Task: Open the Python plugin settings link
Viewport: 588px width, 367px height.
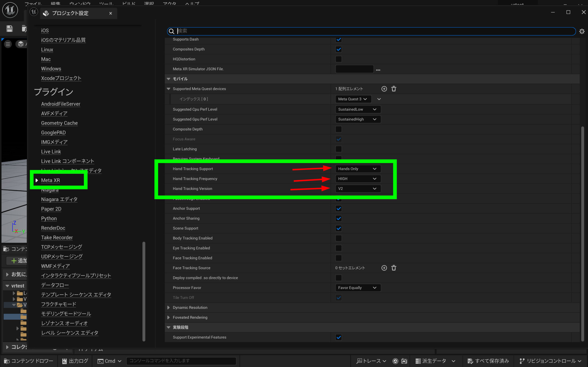Action: coord(49,218)
